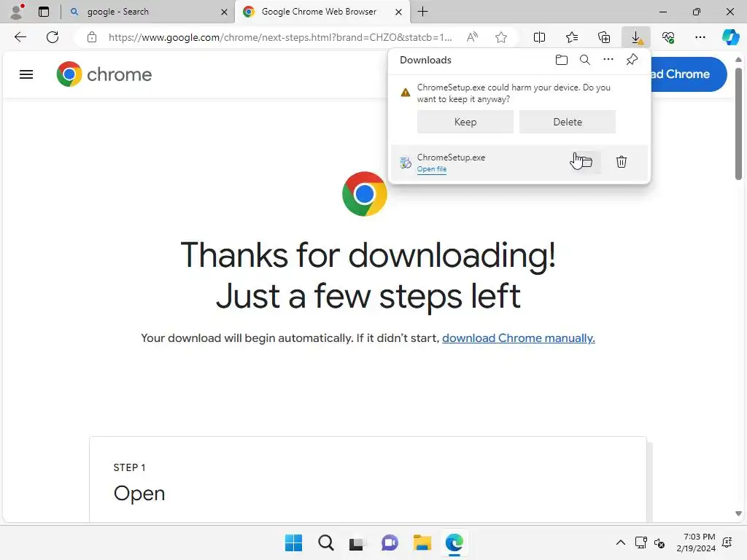Open the notifications bell icon

tap(727, 542)
